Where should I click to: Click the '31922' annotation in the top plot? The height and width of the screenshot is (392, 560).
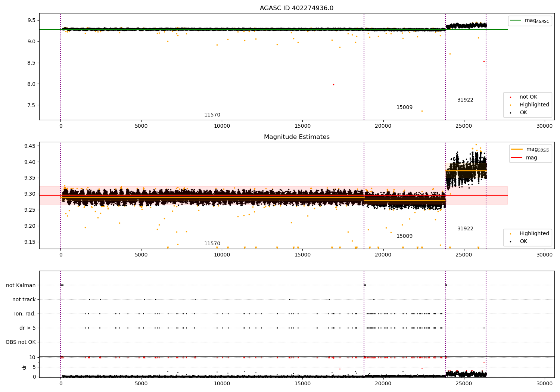pyautogui.click(x=465, y=100)
